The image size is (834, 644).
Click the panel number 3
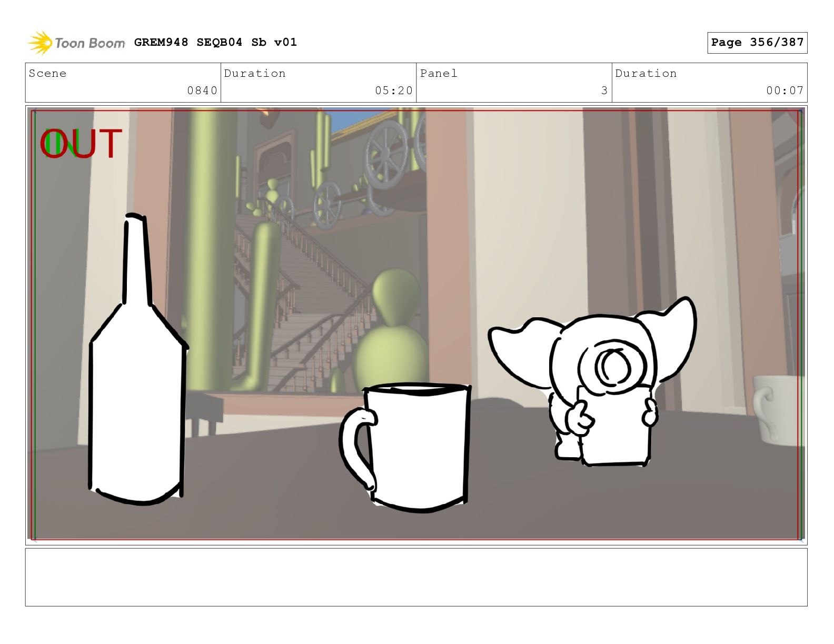(x=604, y=90)
